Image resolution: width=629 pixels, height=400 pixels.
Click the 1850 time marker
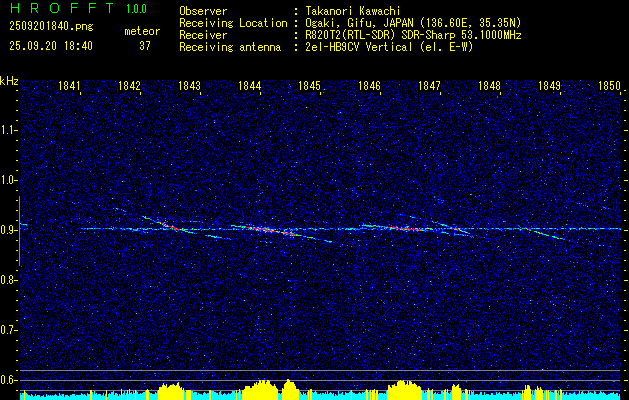[610, 86]
